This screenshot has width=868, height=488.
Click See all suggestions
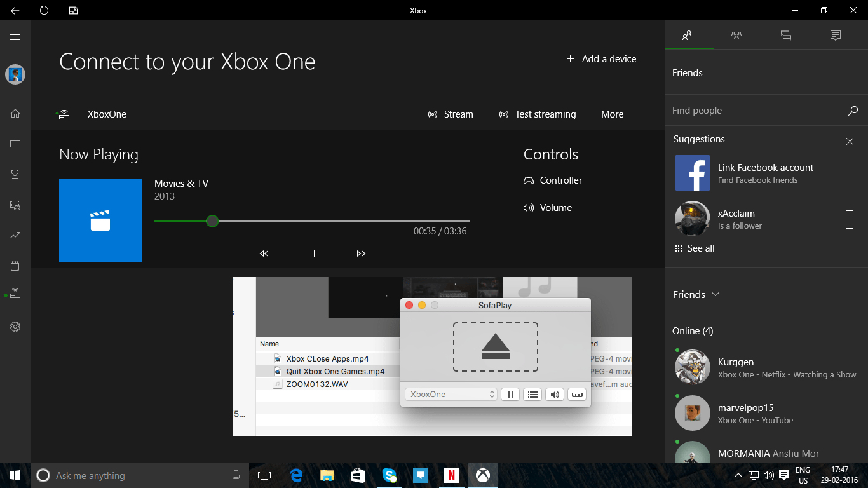point(695,248)
